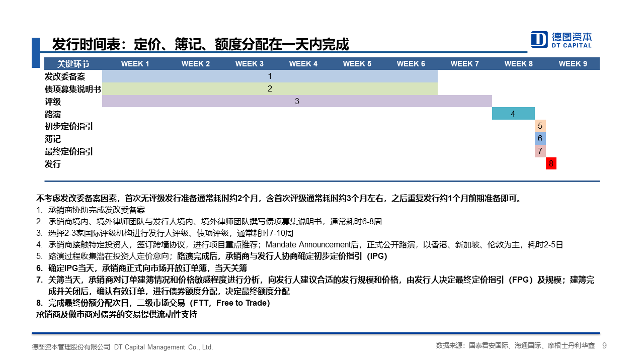Click the red block numbered 8
The image size is (644, 362).
pos(551,163)
